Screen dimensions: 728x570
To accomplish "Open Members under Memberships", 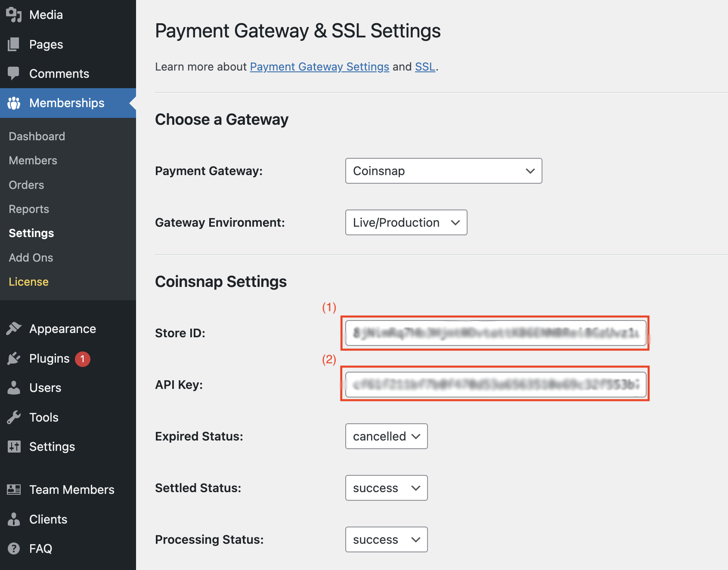I will pyautogui.click(x=33, y=160).
